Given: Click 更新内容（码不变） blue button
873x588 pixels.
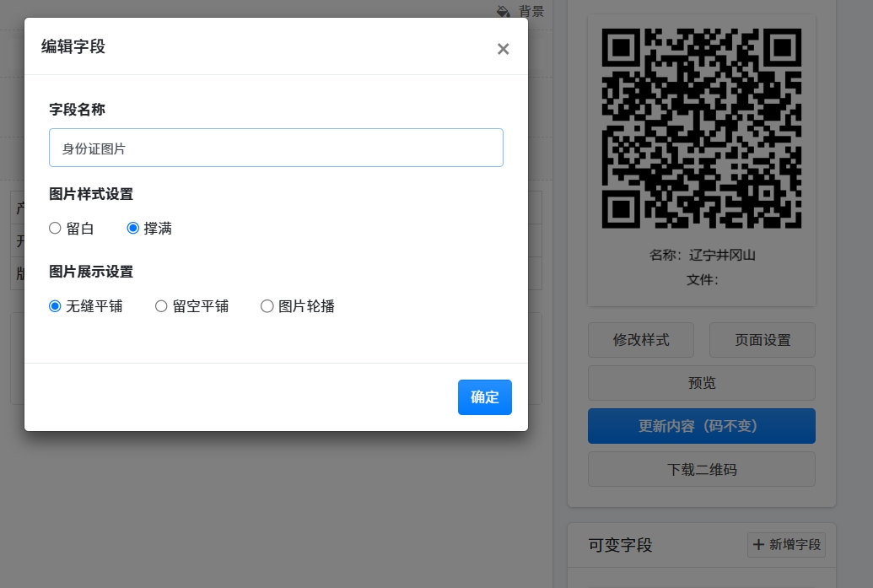Looking at the screenshot, I should point(701,426).
